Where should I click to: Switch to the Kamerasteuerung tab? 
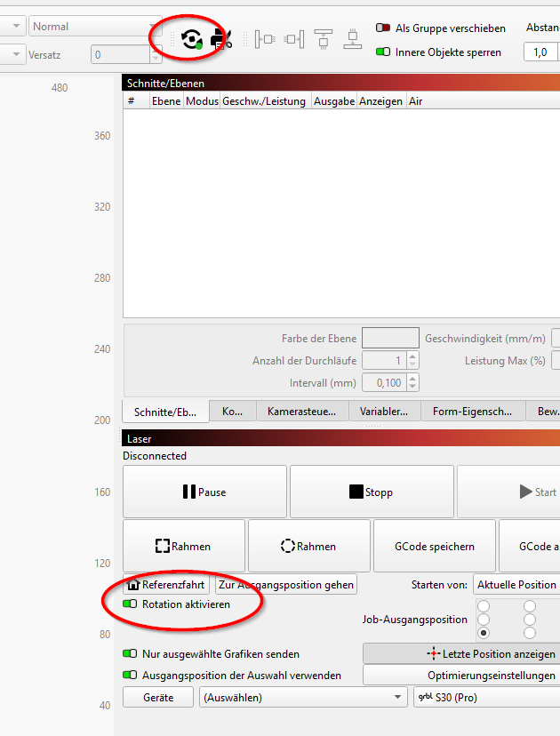(x=302, y=412)
